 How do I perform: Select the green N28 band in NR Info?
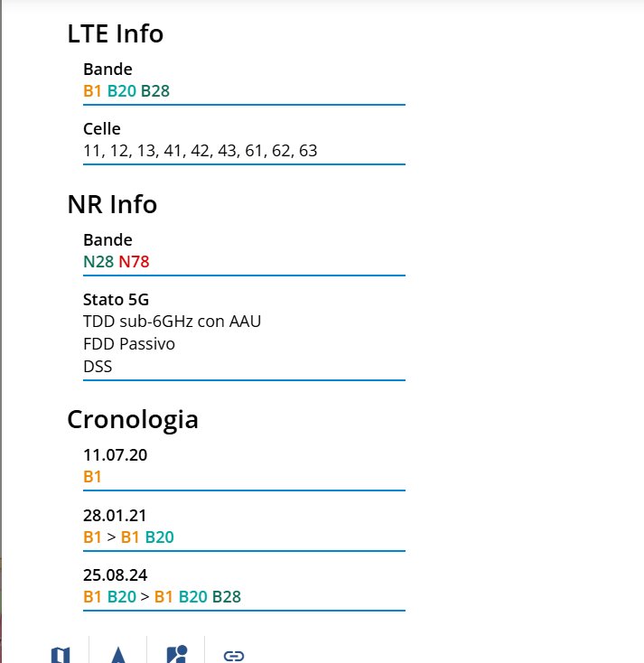98,261
